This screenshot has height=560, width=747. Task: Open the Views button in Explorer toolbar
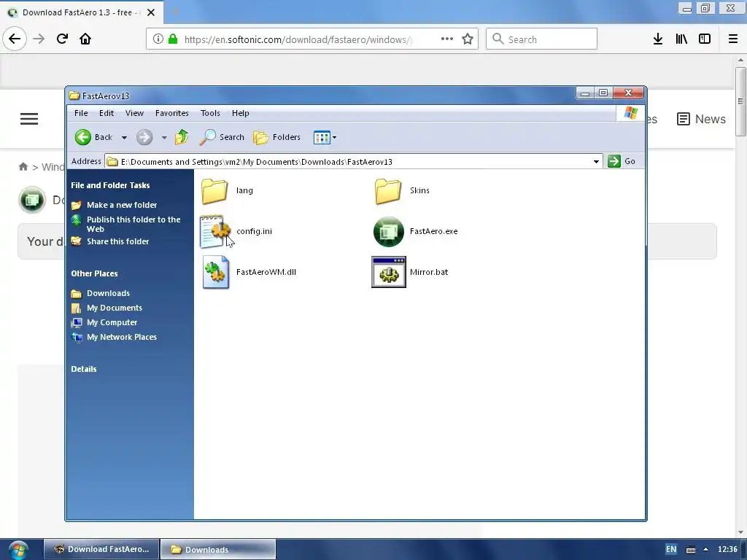click(x=322, y=138)
